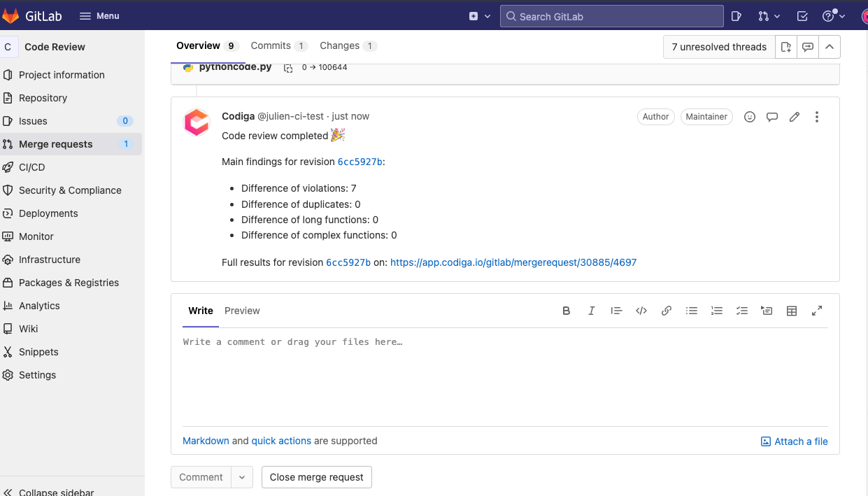
Task: Toggle bold formatting in the comment editor
Action: coord(566,310)
